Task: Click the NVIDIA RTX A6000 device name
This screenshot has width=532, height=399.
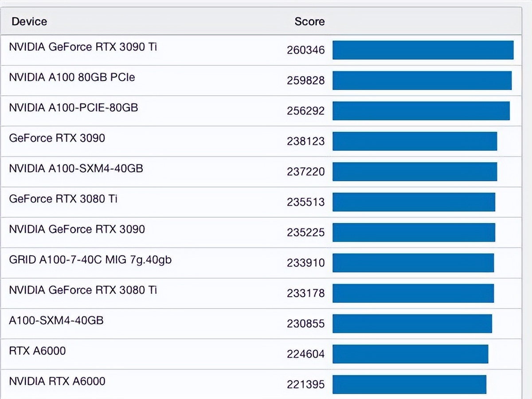Action: [57, 381]
